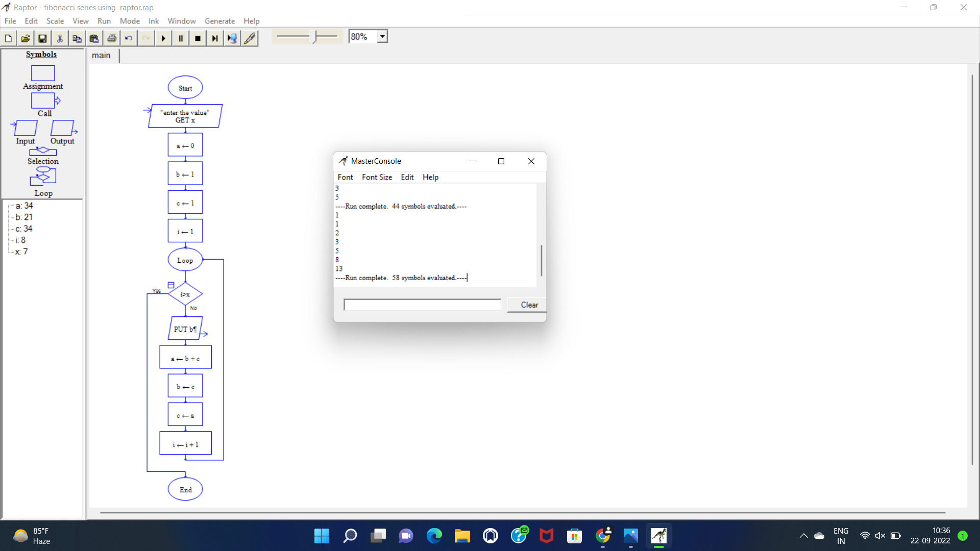
Task: Clear the MasterConsole output
Action: point(528,305)
